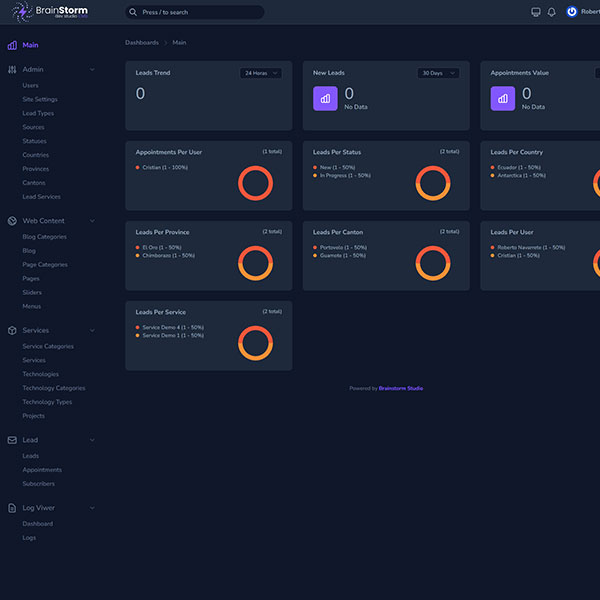Open Blog Categories
600x600 pixels.
[x=44, y=237]
